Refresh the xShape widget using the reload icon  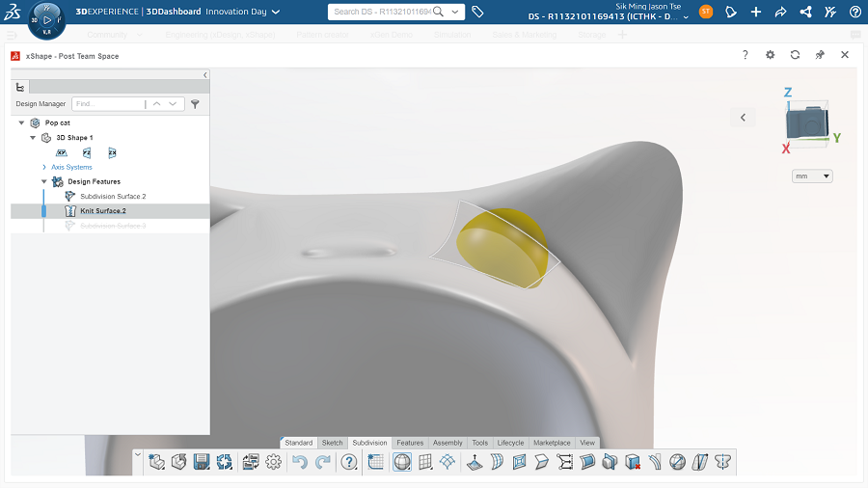coord(795,55)
